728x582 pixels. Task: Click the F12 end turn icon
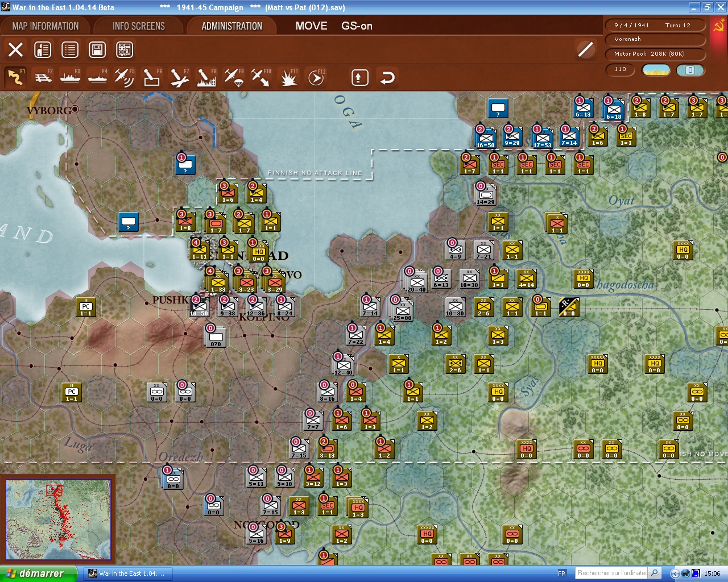click(316, 77)
